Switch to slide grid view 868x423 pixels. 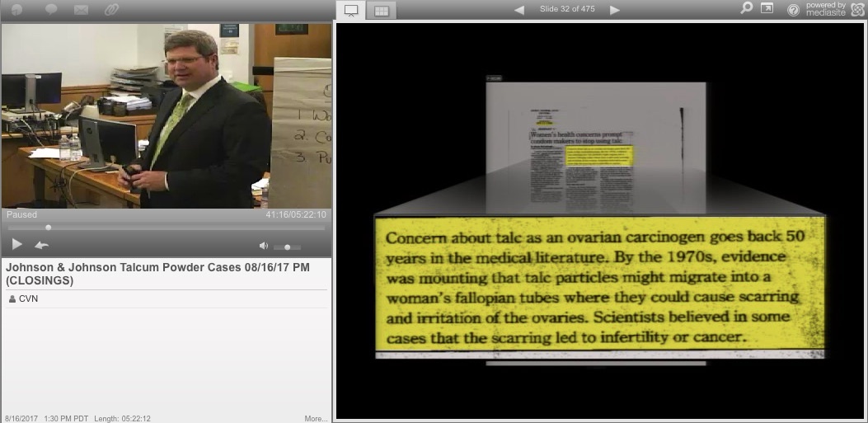coord(382,11)
